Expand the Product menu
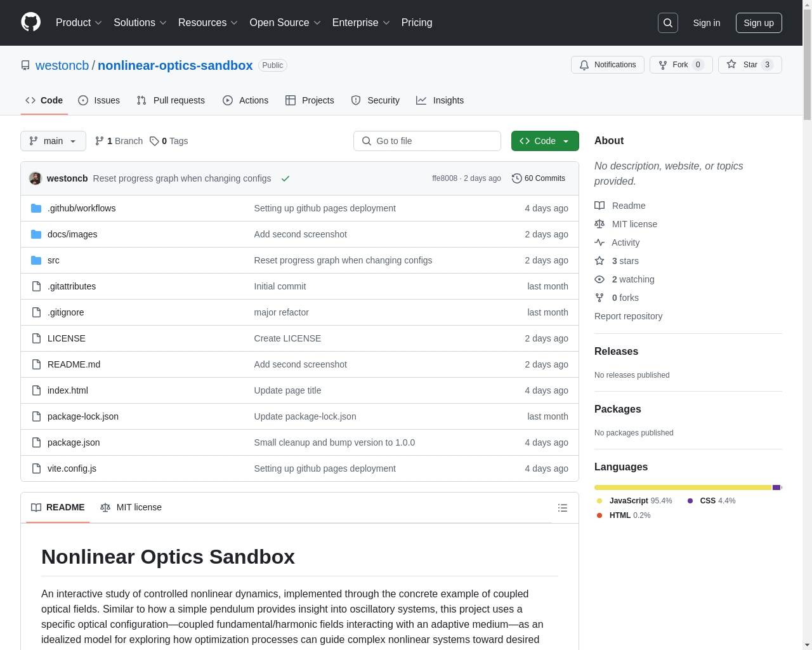The image size is (812, 650). click(x=79, y=23)
